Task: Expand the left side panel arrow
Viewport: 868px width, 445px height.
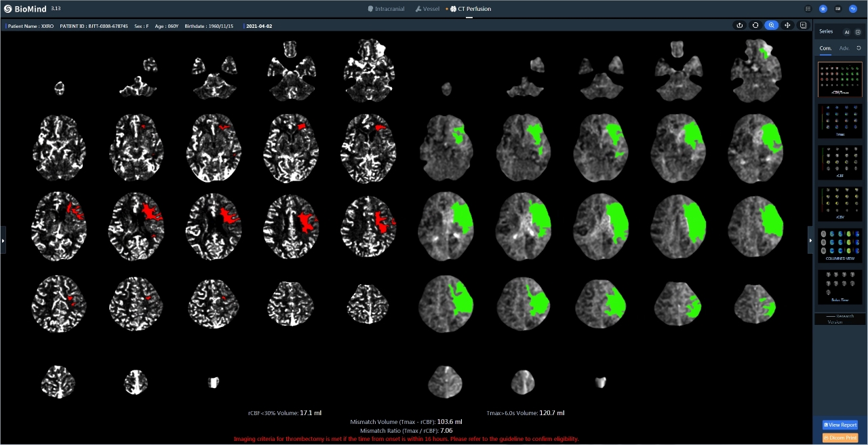Action: pos(3,240)
